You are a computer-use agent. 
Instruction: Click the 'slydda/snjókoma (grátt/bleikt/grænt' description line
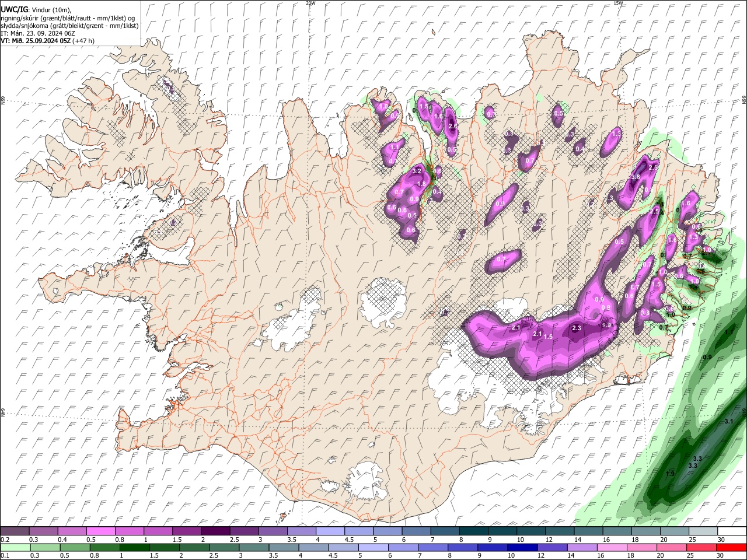point(70,26)
